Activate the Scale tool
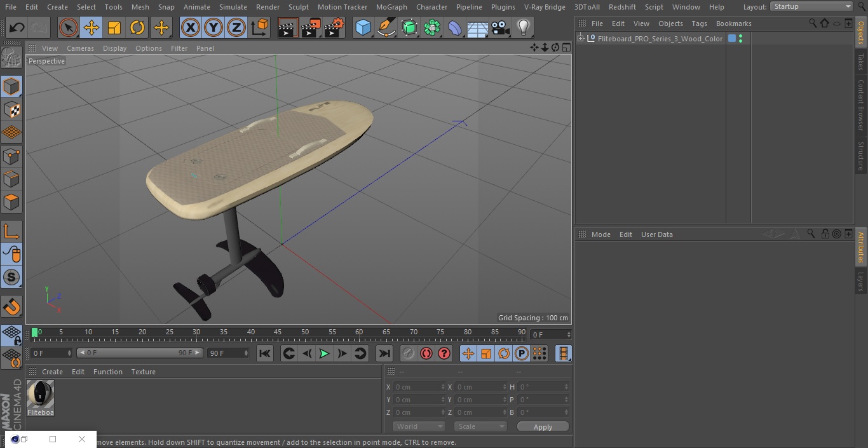This screenshot has width=868, height=448. [114, 27]
